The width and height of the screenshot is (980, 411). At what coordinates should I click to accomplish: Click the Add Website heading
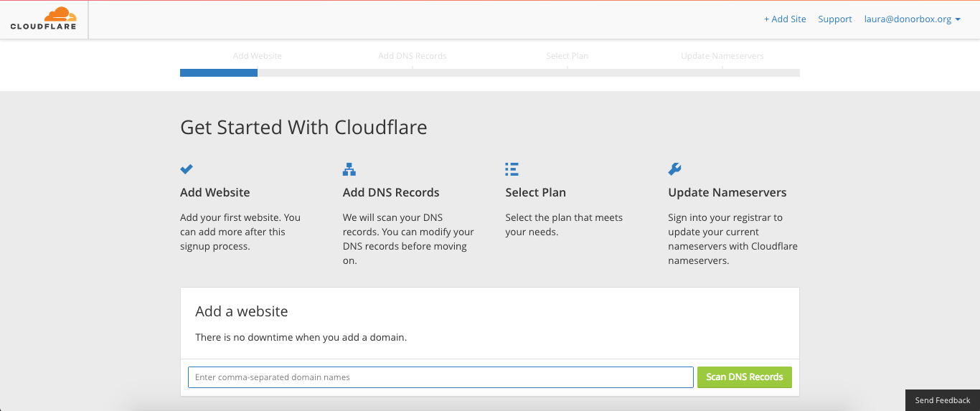(215, 192)
